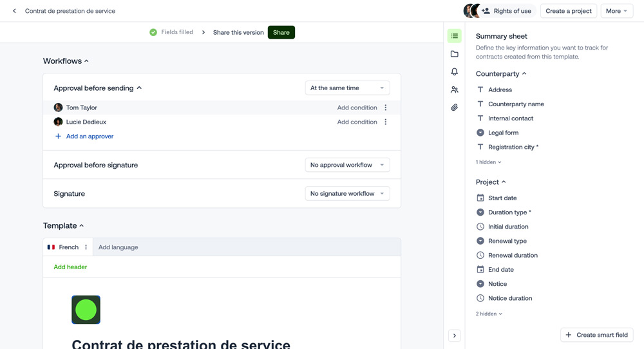Open options menu for Lucie Dedieux
Viewport: 644px width, 349px height.
click(x=386, y=122)
